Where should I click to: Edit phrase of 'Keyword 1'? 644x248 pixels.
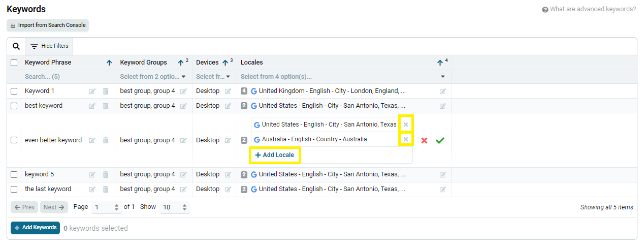pyautogui.click(x=92, y=91)
